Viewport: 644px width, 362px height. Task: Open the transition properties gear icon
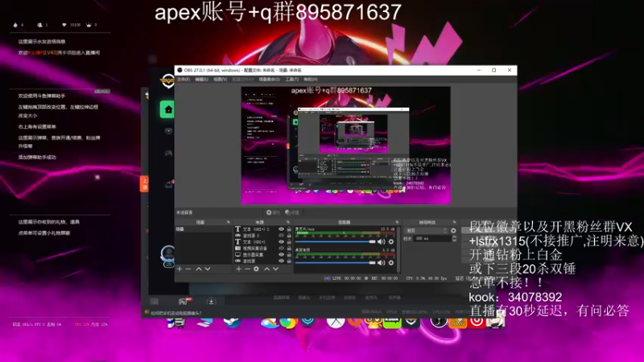pyautogui.click(x=453, y=231)
